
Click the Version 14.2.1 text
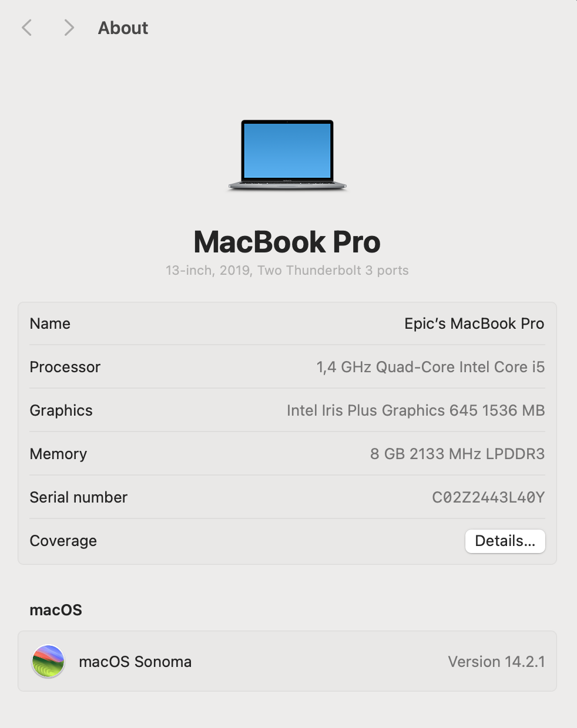pos(497,662)
